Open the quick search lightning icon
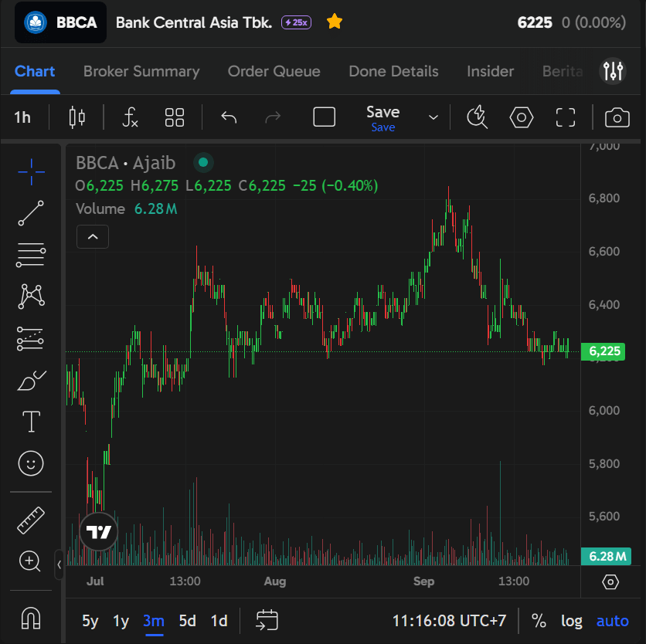 click(477, 117)
